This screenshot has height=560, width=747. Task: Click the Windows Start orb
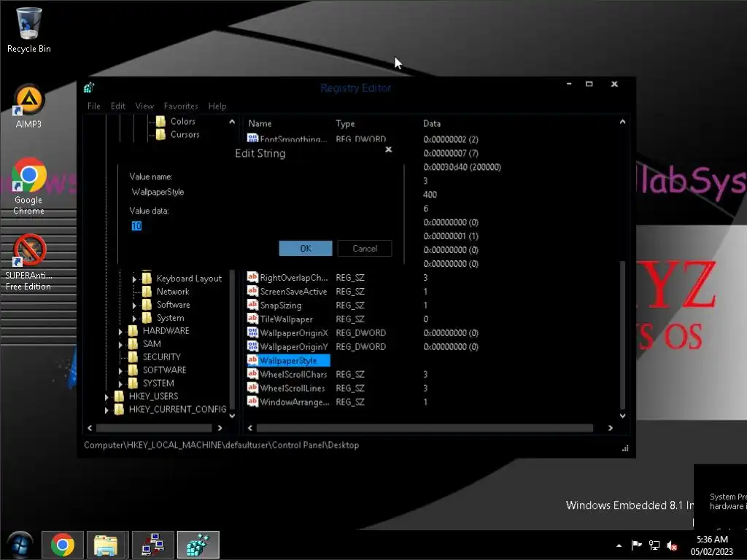20,544
